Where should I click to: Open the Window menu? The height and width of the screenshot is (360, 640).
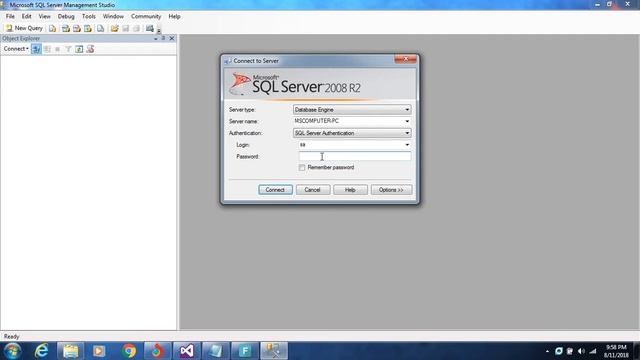point(113,16)
